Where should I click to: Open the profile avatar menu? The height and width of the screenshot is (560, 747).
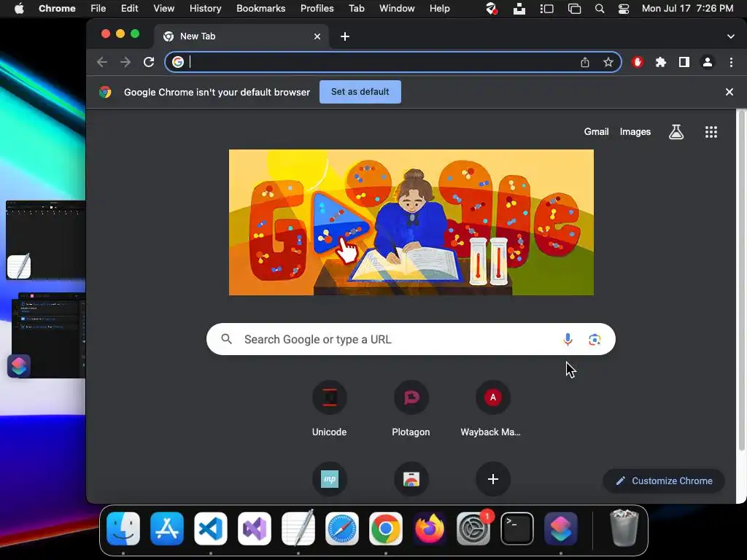click(708, 62)
